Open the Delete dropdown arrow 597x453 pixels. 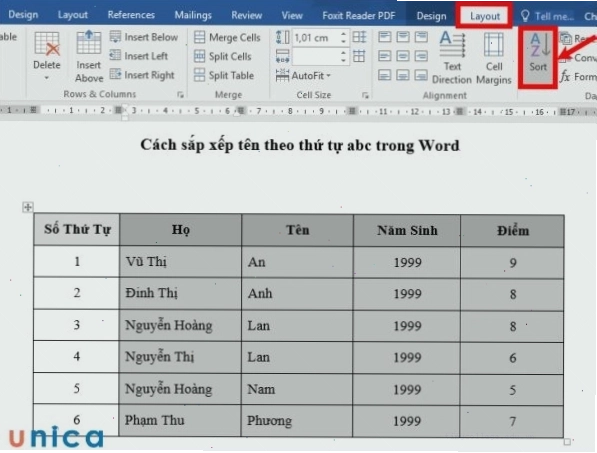(47, 78)
